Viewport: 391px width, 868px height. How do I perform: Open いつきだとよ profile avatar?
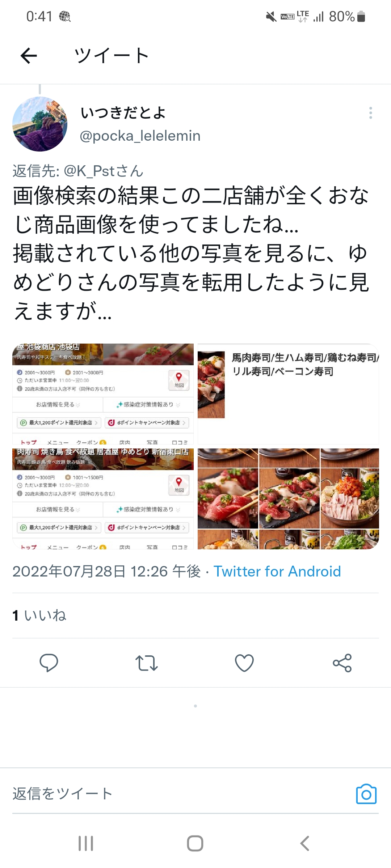40,124
